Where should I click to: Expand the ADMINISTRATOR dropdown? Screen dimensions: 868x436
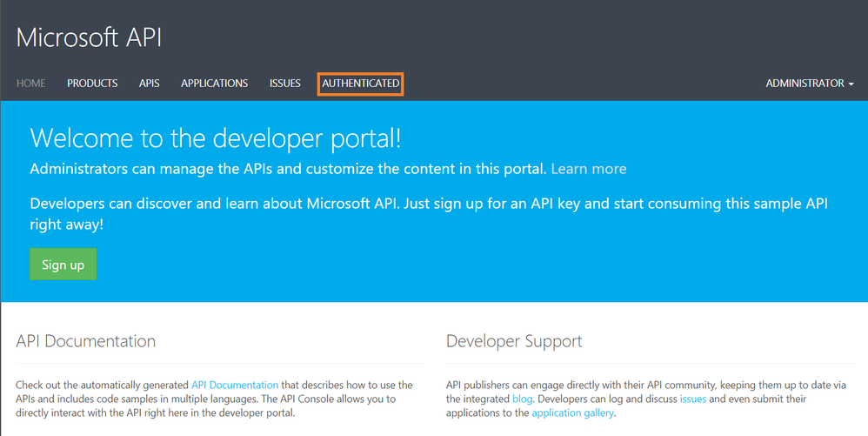pos(810,83)
